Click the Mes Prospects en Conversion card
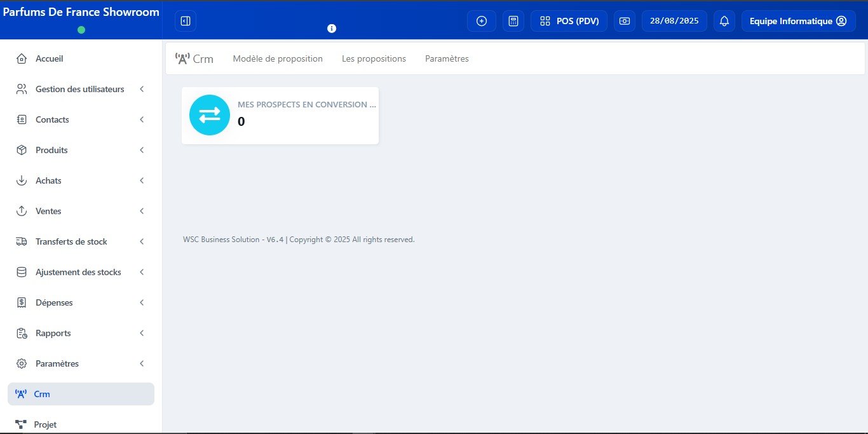This screenshot has width=868, height=434. [x=280, y=115]
